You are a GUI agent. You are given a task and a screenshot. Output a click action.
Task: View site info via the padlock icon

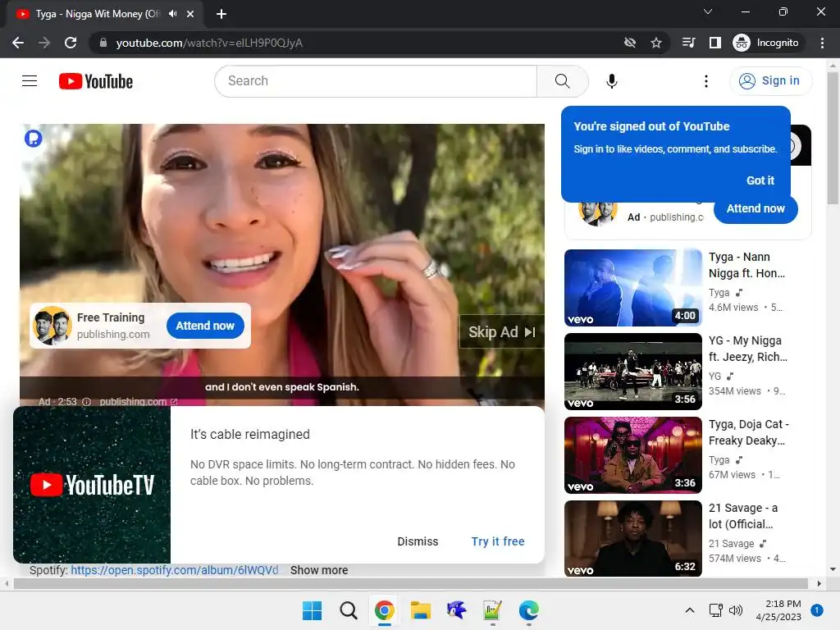[103, 43]
